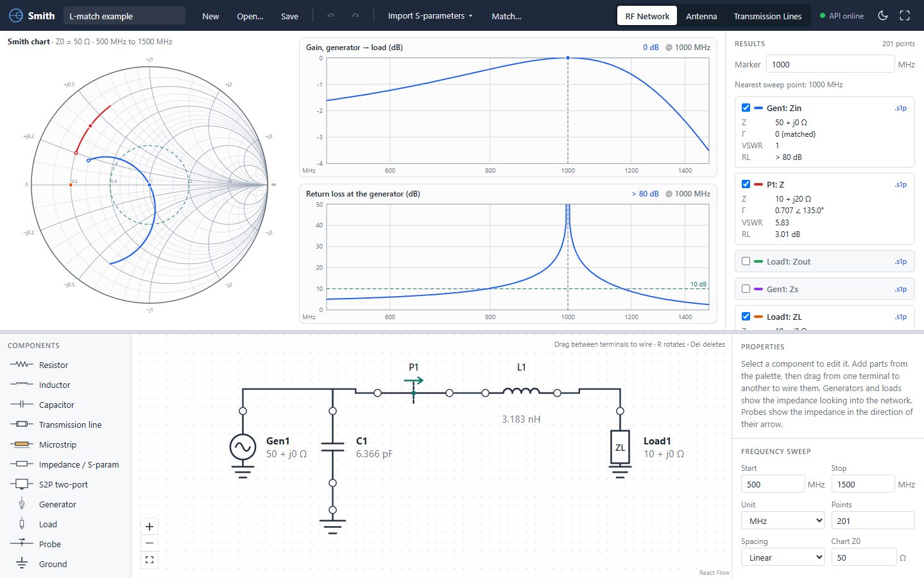Click the Points count field

[x=873, y=521]
